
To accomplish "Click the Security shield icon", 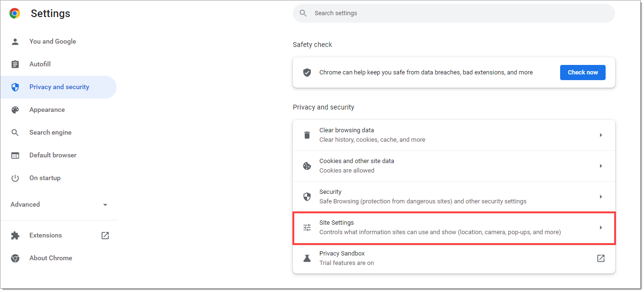I will [307, 197].
